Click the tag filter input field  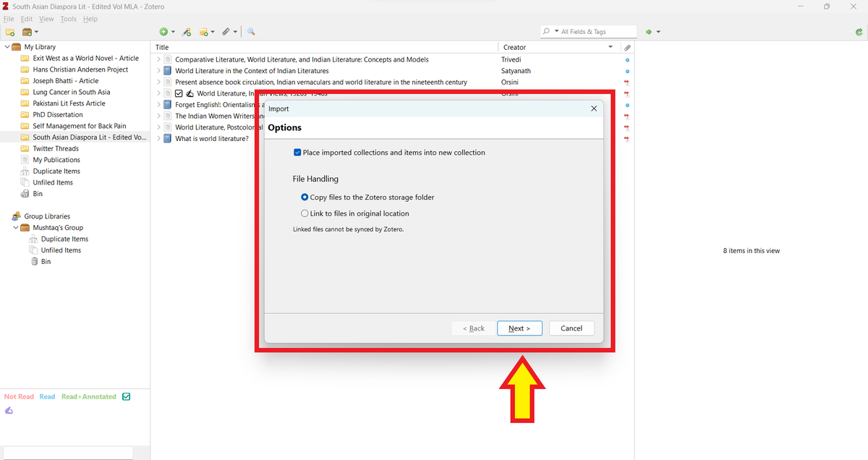click(68, 453)
